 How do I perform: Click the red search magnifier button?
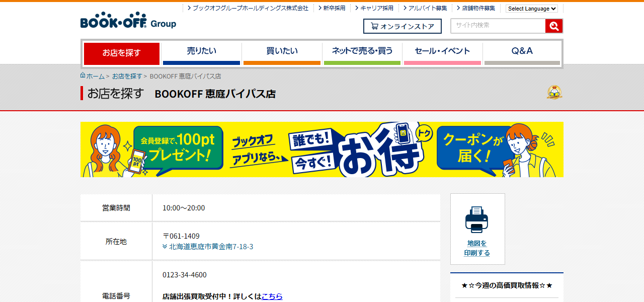tap(554, 26)
